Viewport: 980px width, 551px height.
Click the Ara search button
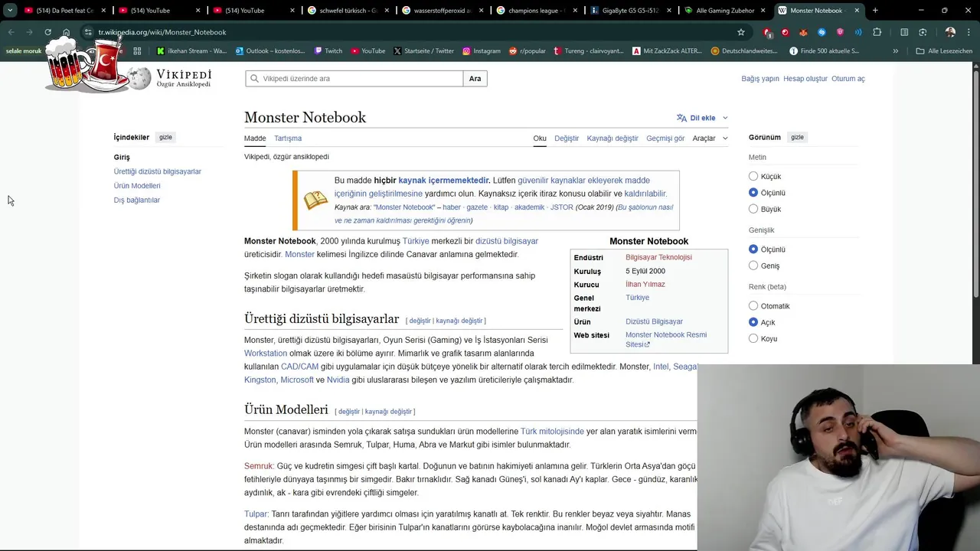[x=475, y=79]
